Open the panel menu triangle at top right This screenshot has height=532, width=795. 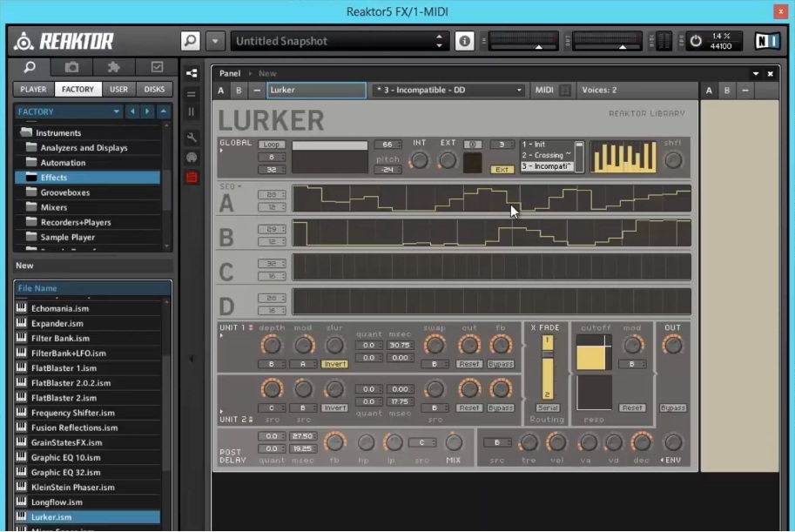756,73
